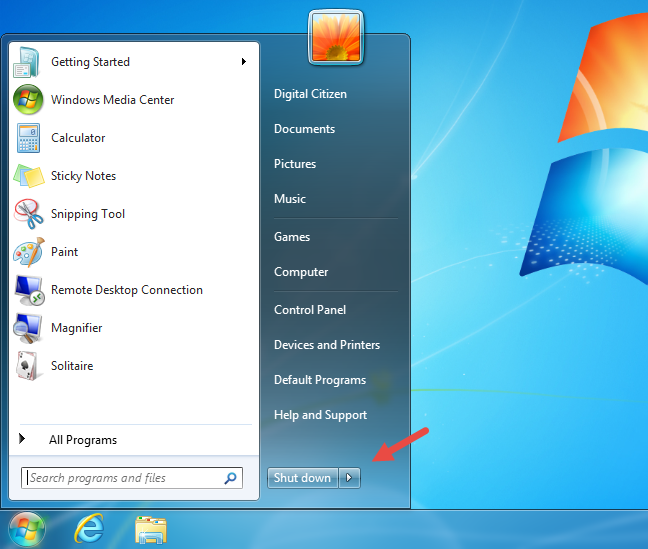
Task: Open Digital Citizen user folder
Action: 310,94
